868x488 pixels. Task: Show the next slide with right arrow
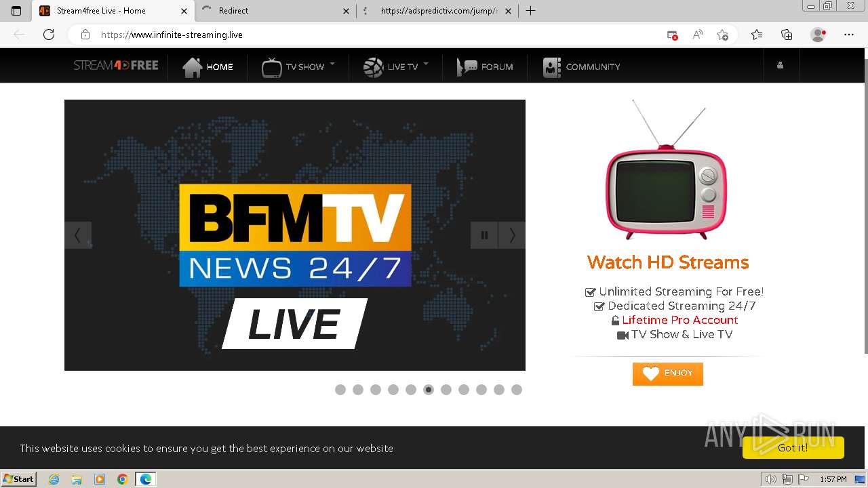(512, 235)
